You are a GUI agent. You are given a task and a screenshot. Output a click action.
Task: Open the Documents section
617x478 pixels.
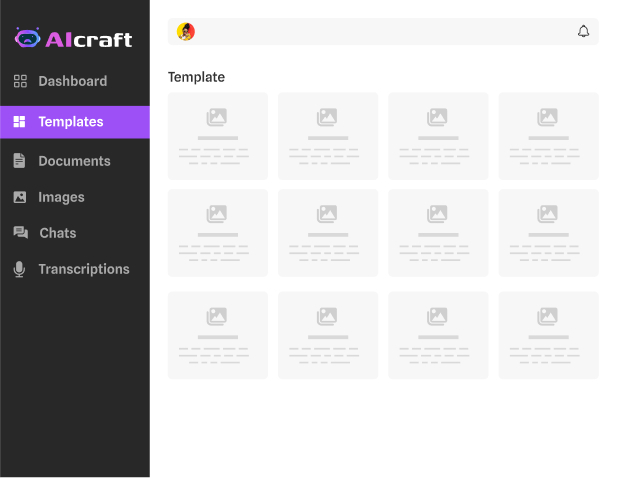pos(74,161)
